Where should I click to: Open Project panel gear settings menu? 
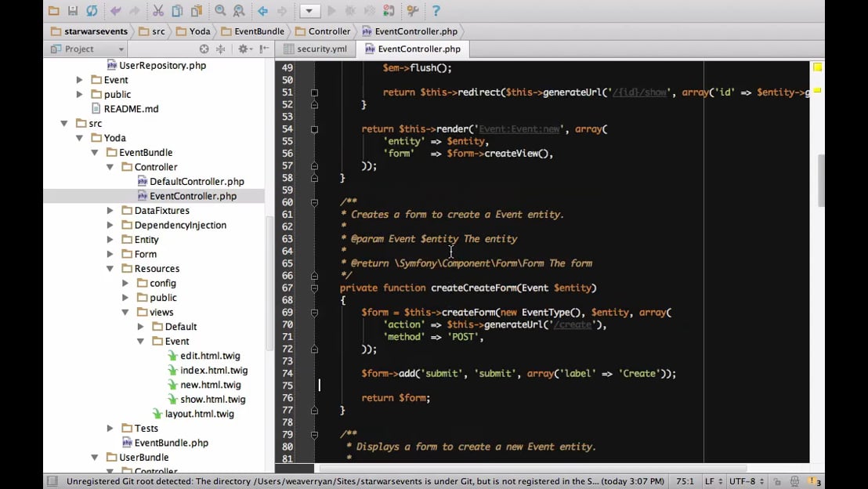pyautogui.click(x=244, y=49)
